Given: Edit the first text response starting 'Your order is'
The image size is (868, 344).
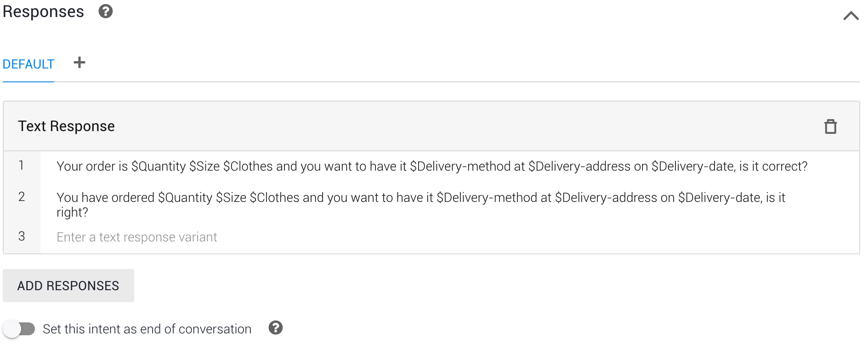Looking at the screenshot, I should (x=432, y=166).
